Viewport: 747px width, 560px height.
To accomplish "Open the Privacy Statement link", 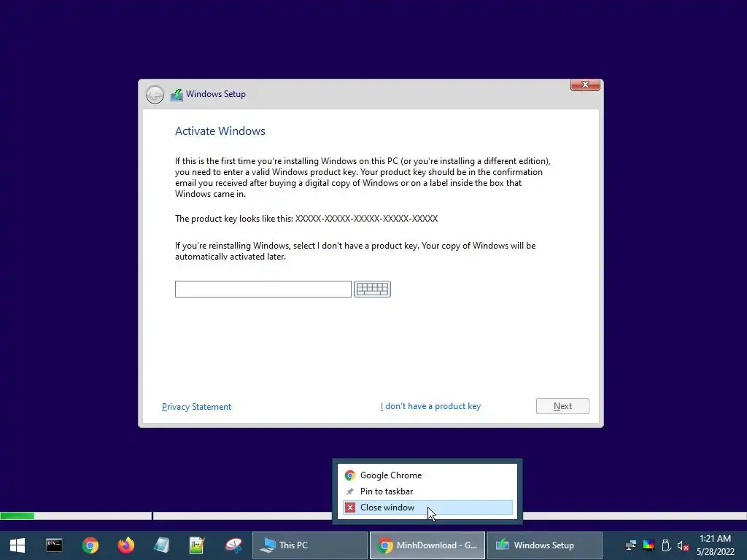I will (x=196, y=407).
